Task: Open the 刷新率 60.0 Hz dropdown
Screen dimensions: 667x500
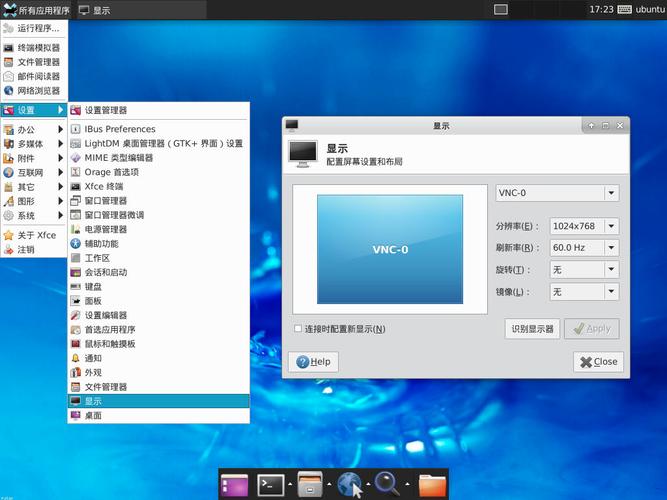Action: 584,248
